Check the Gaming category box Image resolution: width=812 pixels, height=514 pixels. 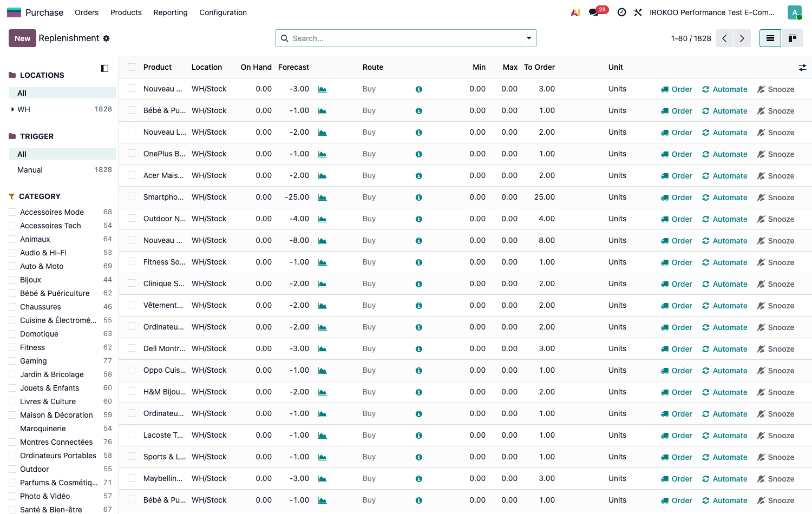pos(12,361)
